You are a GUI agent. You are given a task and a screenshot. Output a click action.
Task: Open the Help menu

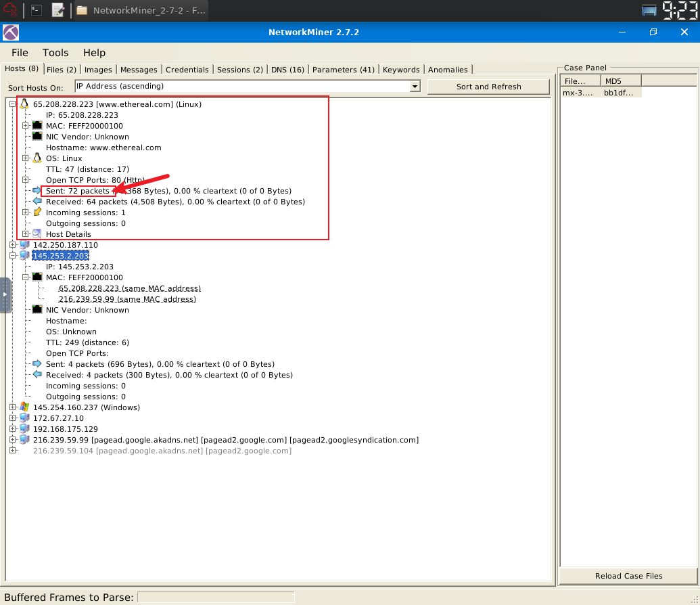tap(94, 53)
